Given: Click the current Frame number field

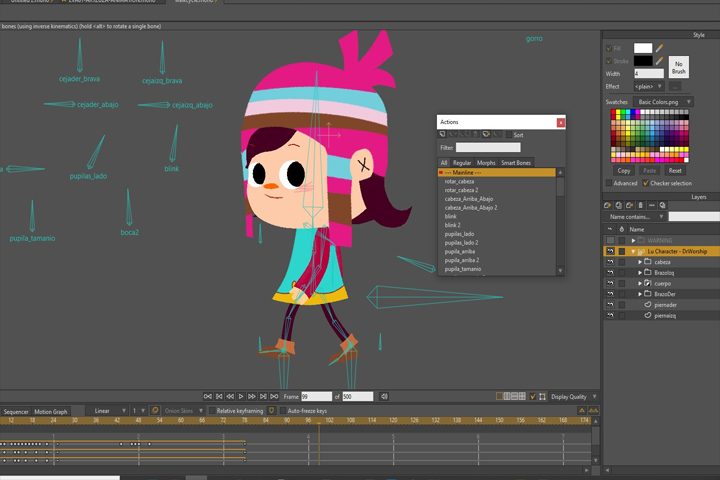Looking at the screenshot, I should coord(316,396).
